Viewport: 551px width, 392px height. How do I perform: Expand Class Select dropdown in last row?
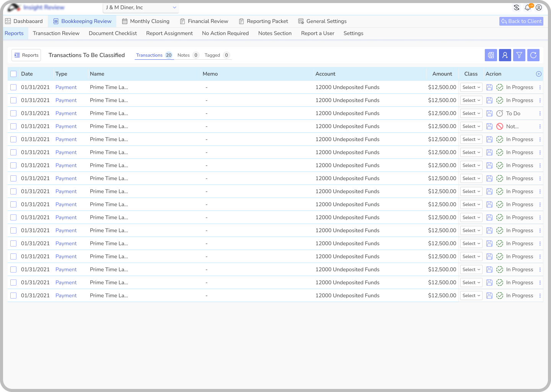(471, 296)
